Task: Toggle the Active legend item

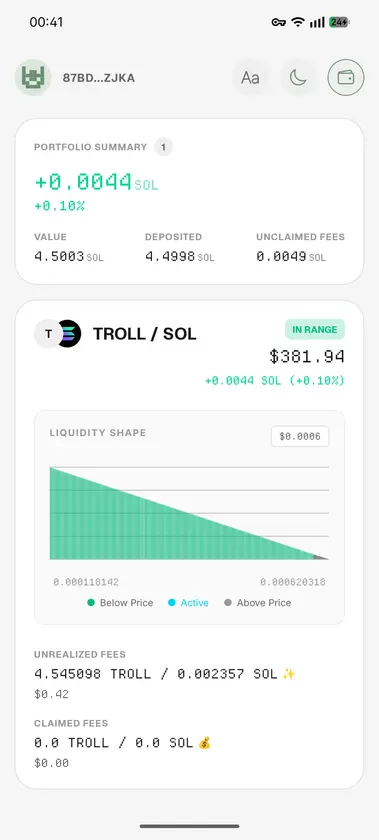Action: click(x=188, y=603)
